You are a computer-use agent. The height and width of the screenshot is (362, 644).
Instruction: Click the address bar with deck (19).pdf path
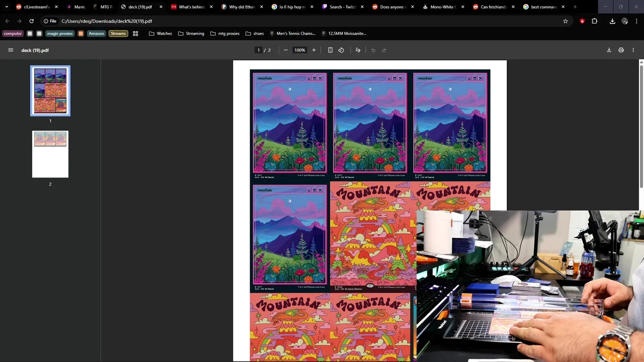(x=302, y=21)
